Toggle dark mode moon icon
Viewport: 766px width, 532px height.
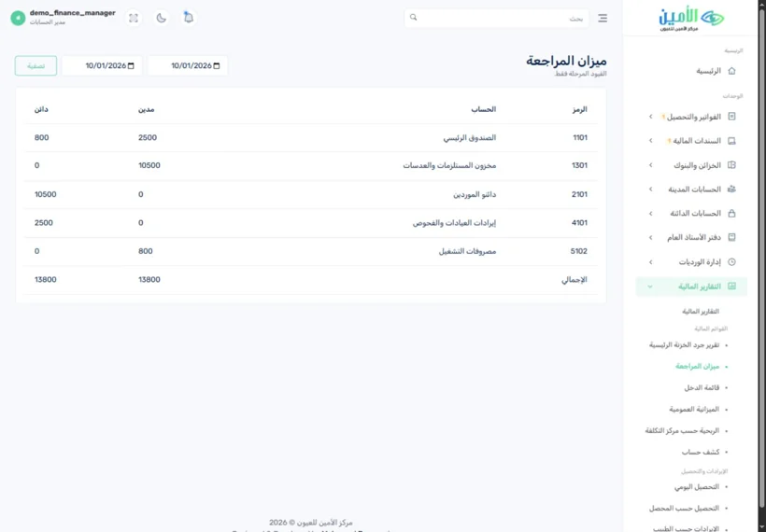[x=162, y=18]
